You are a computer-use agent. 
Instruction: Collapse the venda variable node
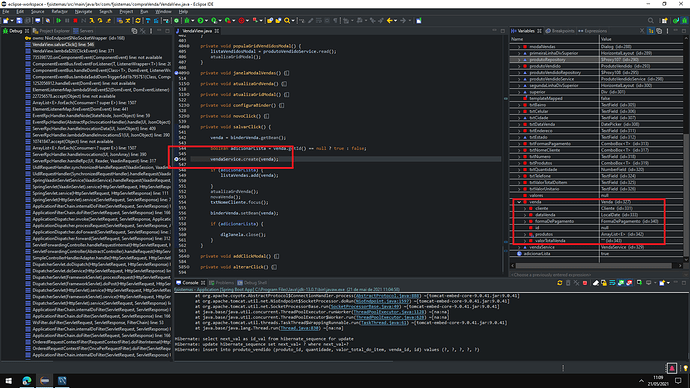click(519, 202)
